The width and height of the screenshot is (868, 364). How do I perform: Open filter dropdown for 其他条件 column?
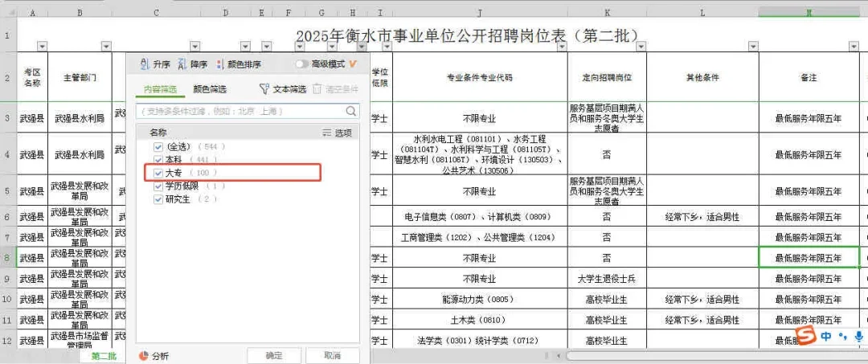[753, 47]
